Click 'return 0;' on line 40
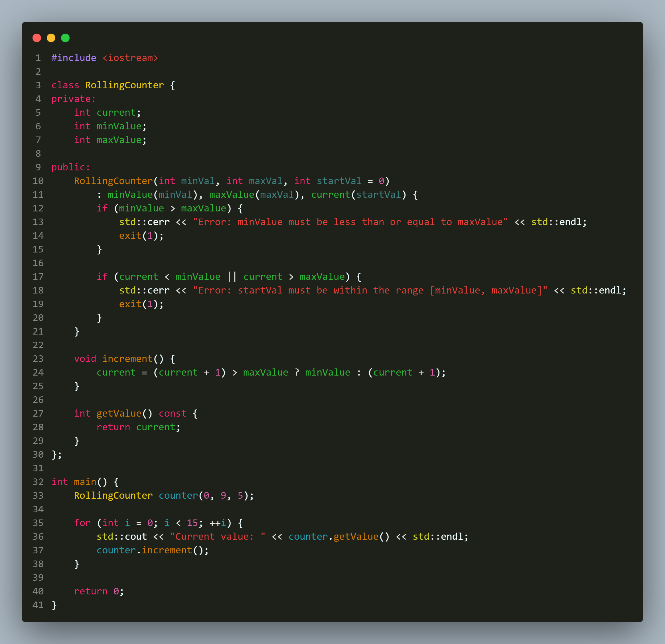Image resolution: width=665 pixels, height=644 pixels. [99, 591]
